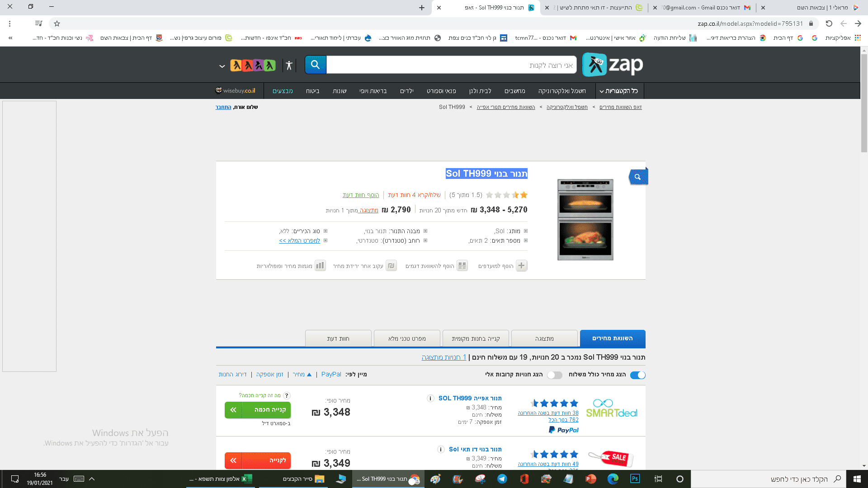
Task: Open the price comparison tab
Action: pos(613,338)
